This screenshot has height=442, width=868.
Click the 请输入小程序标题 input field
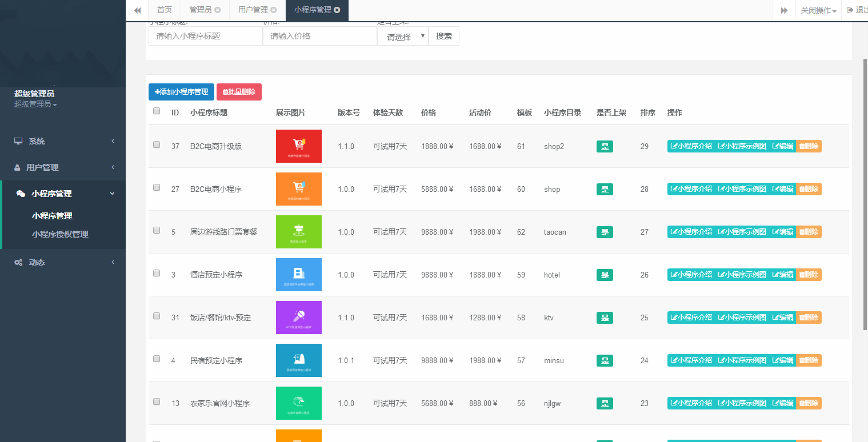[206, 36]
